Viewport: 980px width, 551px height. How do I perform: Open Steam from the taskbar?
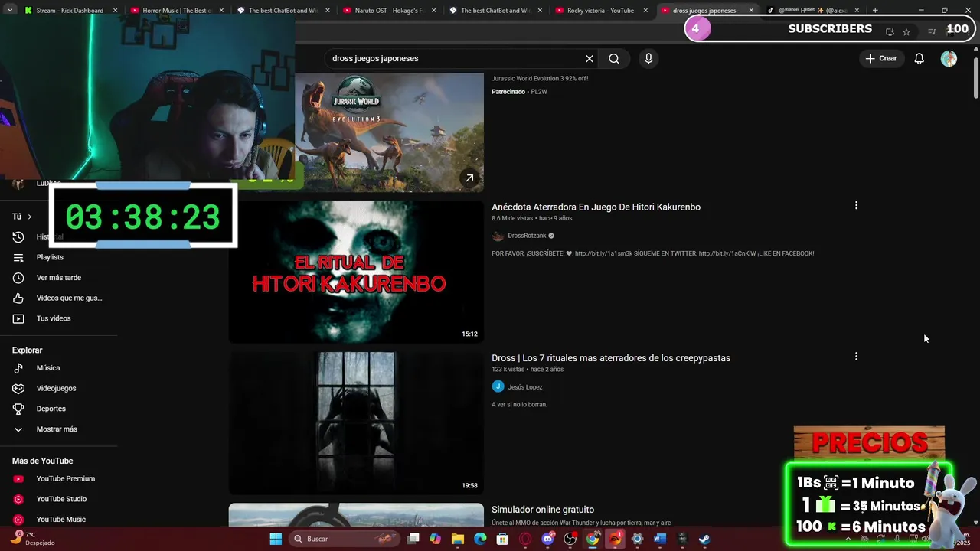coord(704,539)
